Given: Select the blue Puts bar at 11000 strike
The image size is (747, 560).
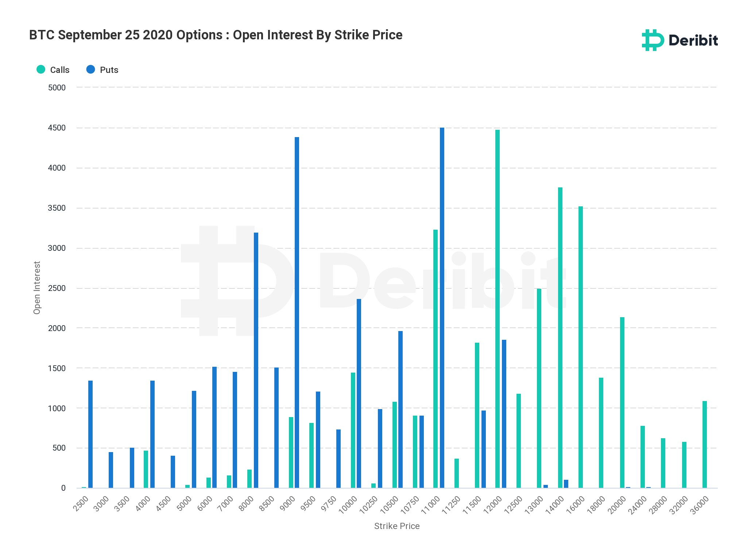Looking at the screenshot, I should [442, 308].
